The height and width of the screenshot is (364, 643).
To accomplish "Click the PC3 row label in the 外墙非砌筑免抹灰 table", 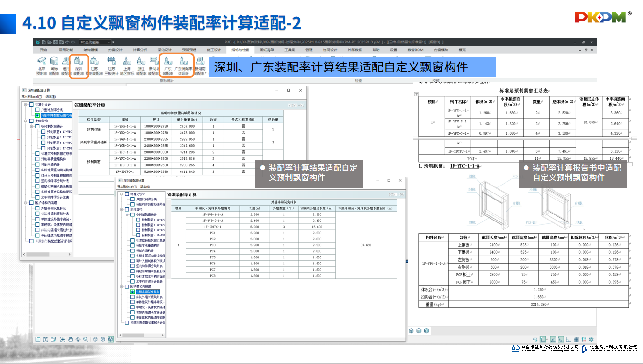I will 213,245.
